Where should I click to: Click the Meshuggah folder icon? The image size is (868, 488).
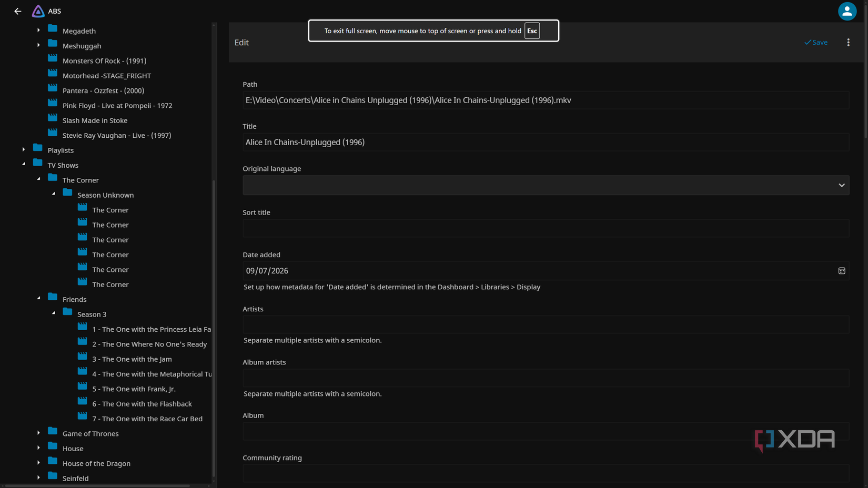tap(53, 43)
